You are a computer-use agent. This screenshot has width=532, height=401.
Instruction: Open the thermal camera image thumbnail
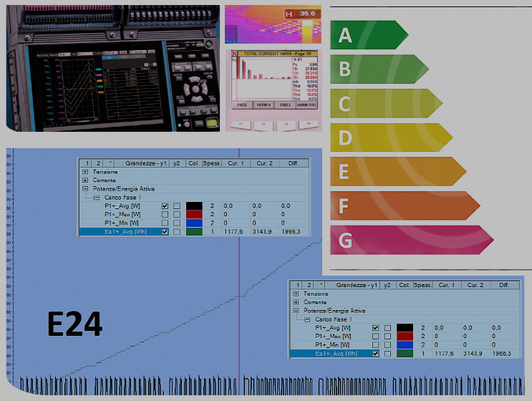273,24
